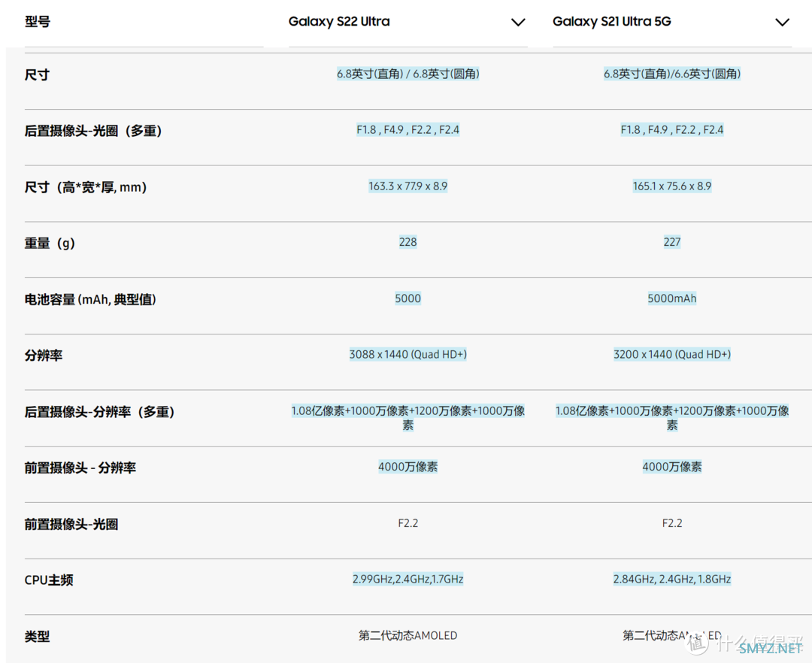Click S21 Ultra rear camera 1.08亿像素 resolution text
The width and height of the screenshot is (812, 663).
pos(672,418)
